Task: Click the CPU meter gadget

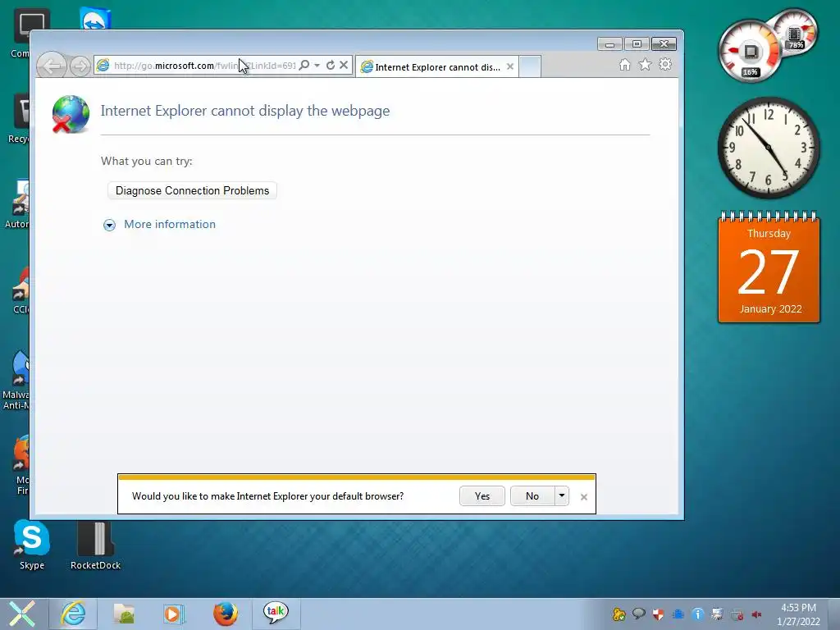Action: tap(750, 52)
